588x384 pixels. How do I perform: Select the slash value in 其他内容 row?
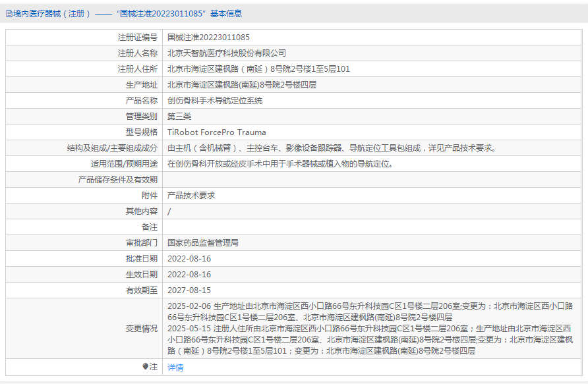click(x=169, y=211)
